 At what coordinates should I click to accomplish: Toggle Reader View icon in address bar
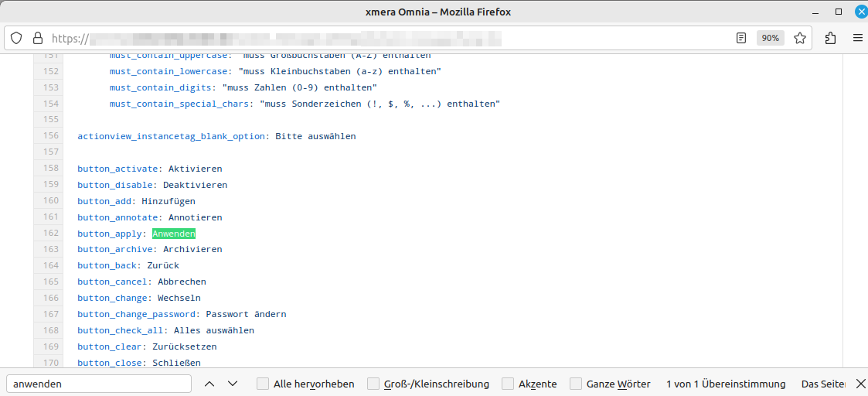tap(741, 38)
